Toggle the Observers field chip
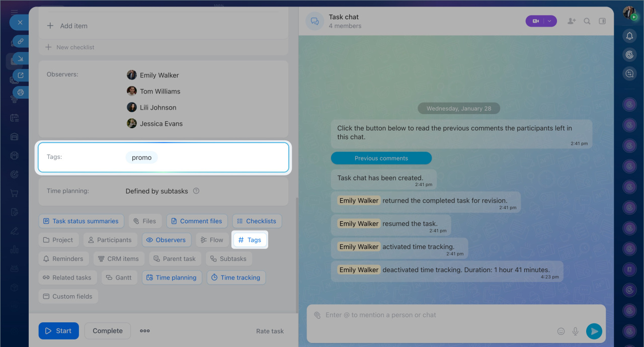 (x=166, y=240)
